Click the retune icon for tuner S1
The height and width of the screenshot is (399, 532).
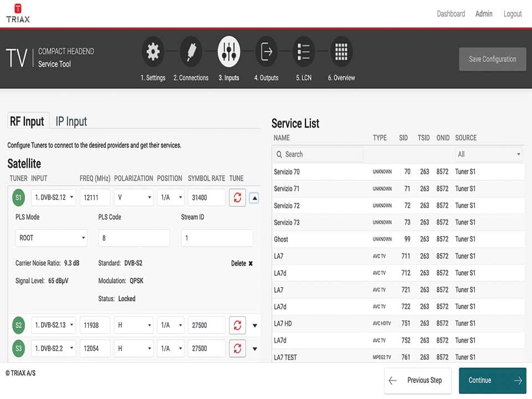click(x=237, y=198)
